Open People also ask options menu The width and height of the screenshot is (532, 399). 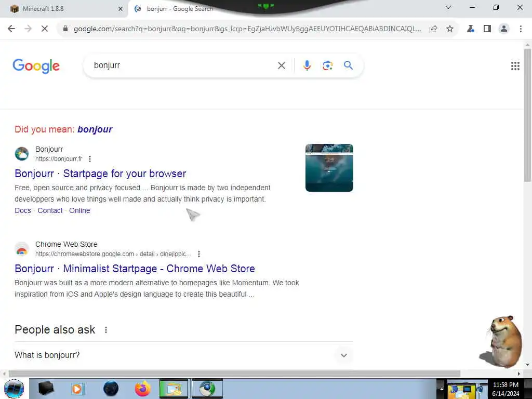coord(106,330)
